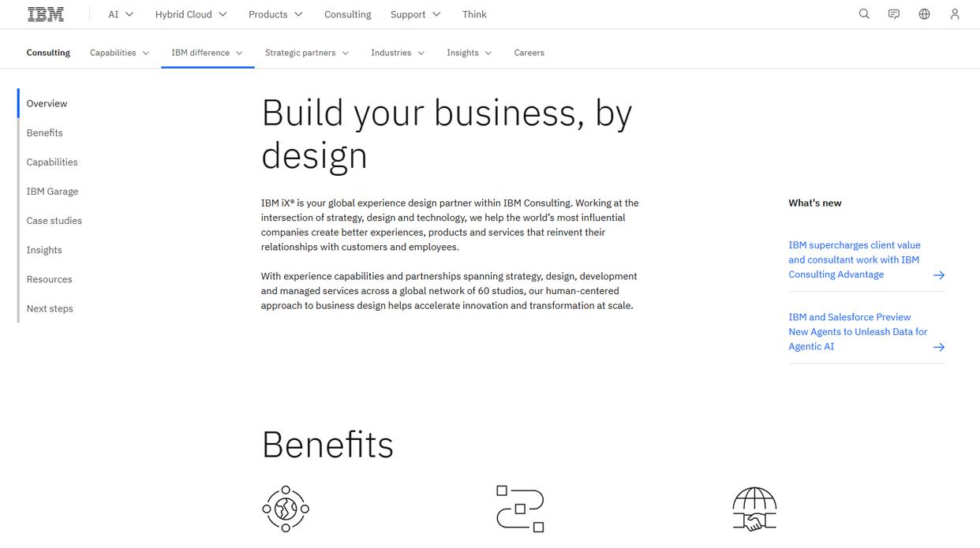The height and width of the screenshot is (548, 980).
Task: Click arrow beside IBM Consulting Advantage news
Action: (939, 275)
